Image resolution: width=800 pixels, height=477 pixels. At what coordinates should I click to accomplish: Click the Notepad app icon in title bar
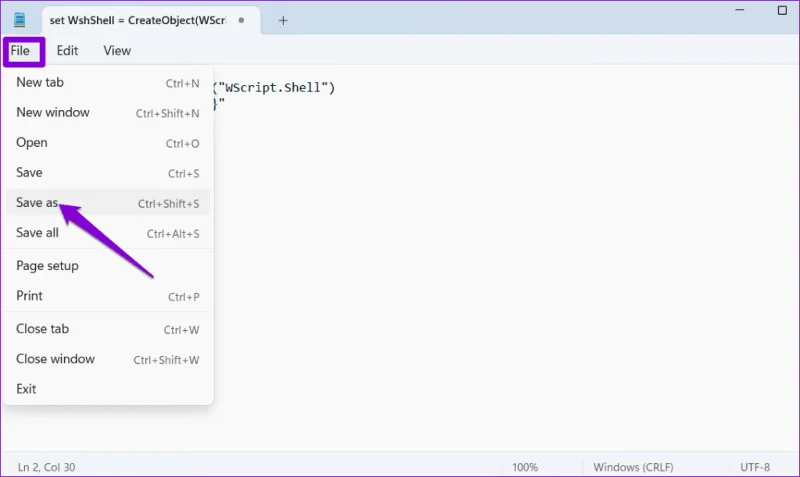tap(19, 20)
